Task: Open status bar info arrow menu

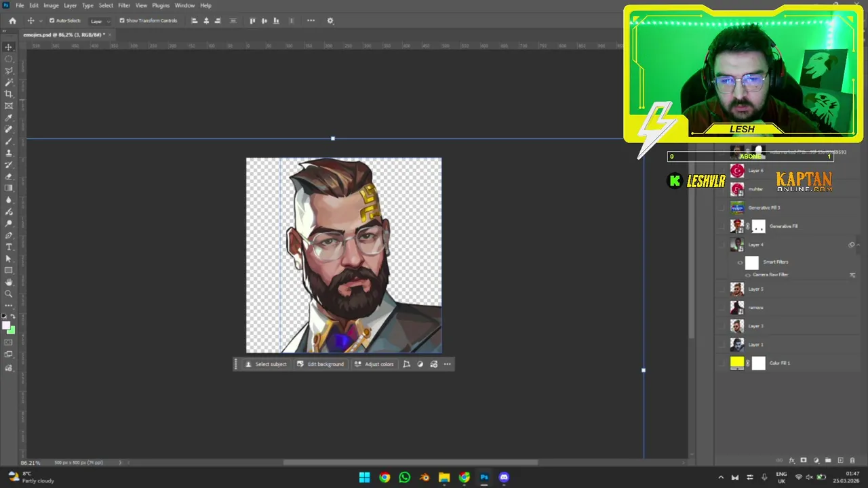Action: (120, 462)
